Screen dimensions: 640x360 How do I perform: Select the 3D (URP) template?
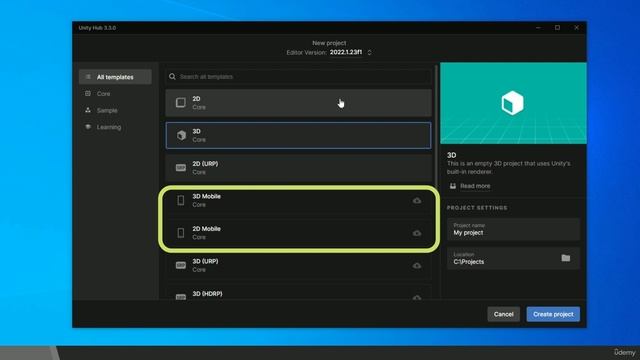coord(298,265)
